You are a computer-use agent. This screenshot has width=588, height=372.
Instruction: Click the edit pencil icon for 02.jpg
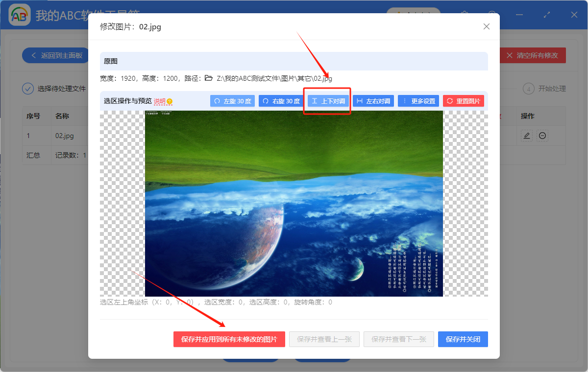527,136
